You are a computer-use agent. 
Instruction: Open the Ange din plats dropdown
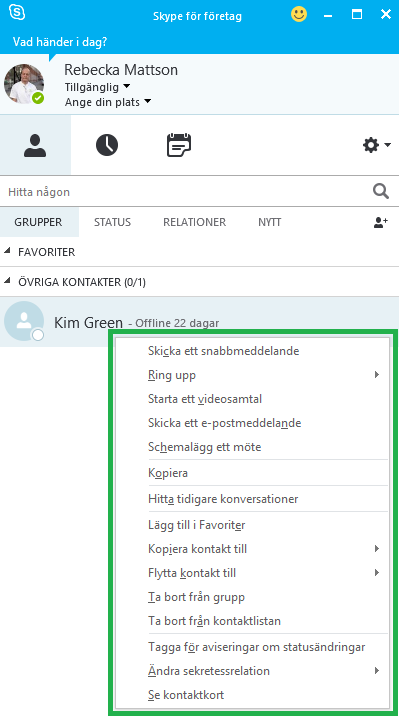pos(108,102)
